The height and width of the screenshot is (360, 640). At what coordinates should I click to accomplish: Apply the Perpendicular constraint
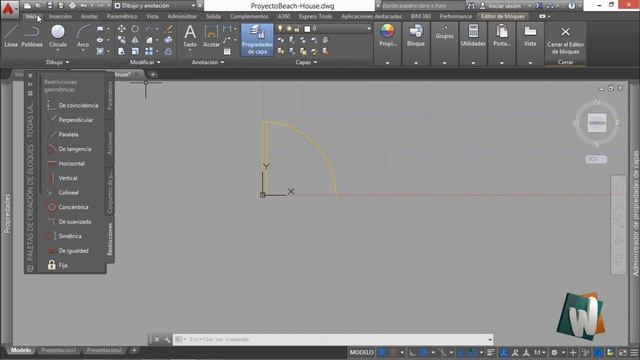pos(71,120)
